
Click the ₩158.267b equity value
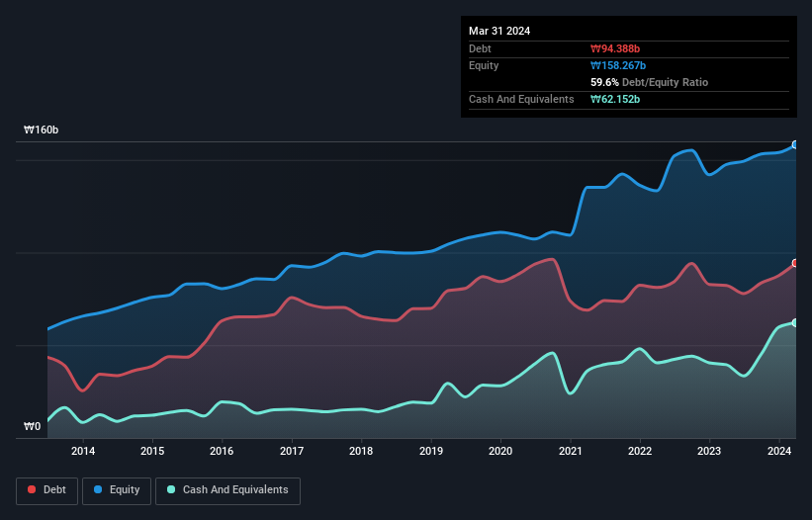click(618, 65)
